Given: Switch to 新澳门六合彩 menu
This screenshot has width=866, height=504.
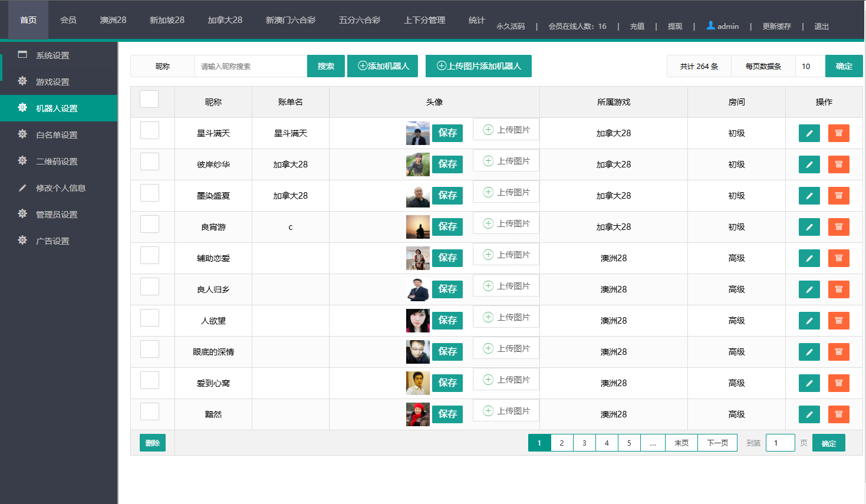Looking at the screenshot, I should 291,20.
